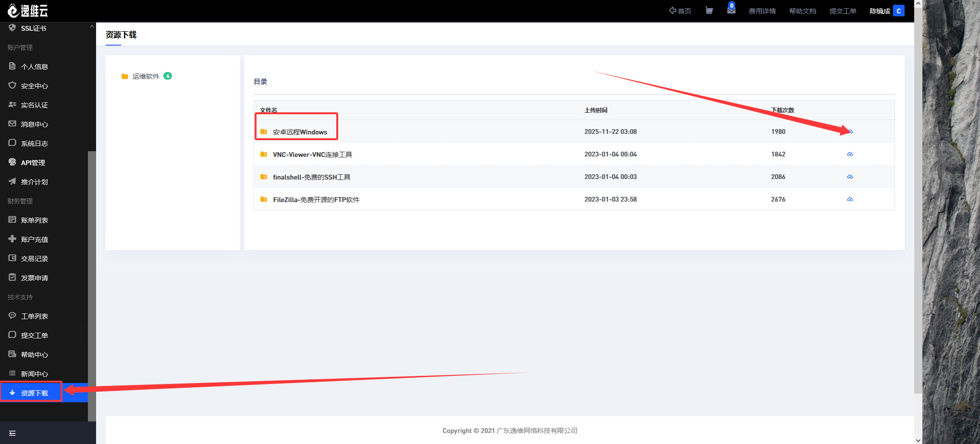Select 资源下载 in the sidebar

(34, 393)
